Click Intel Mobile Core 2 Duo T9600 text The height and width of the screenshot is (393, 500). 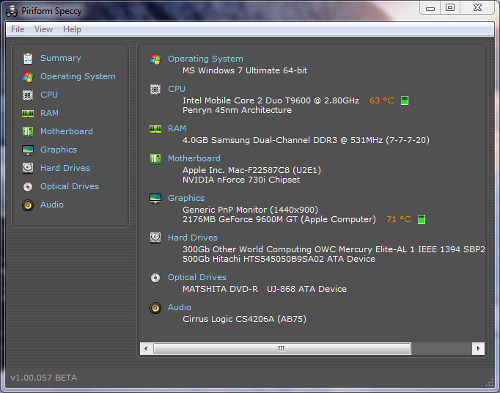click(x=271, y=100)
